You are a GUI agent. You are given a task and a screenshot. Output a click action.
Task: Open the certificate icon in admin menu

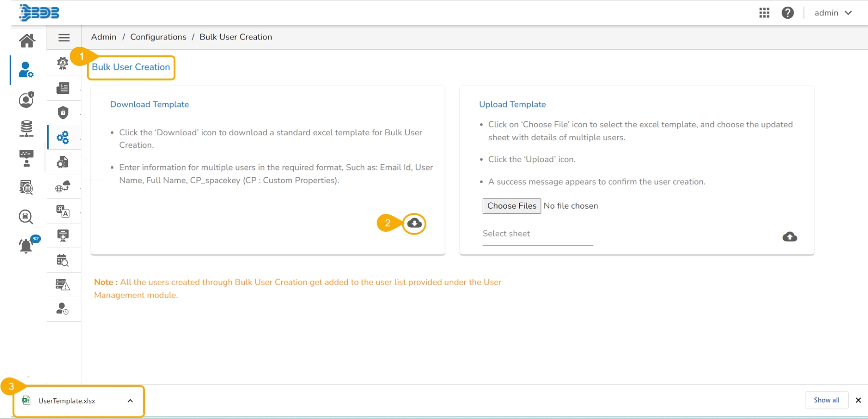click(x=63, y=236)
